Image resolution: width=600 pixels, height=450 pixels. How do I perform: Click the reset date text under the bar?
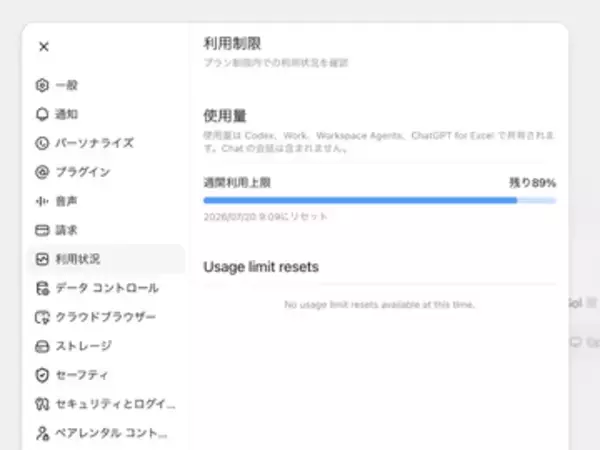[x=265, y=217]
